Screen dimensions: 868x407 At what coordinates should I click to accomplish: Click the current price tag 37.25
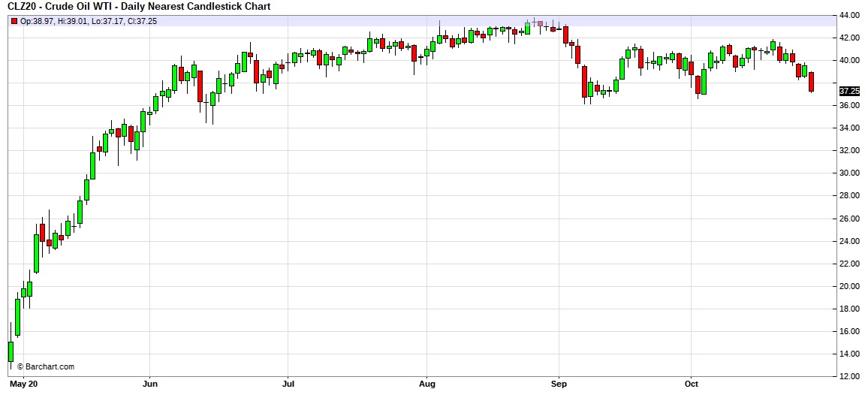click(x=849, y=91)
